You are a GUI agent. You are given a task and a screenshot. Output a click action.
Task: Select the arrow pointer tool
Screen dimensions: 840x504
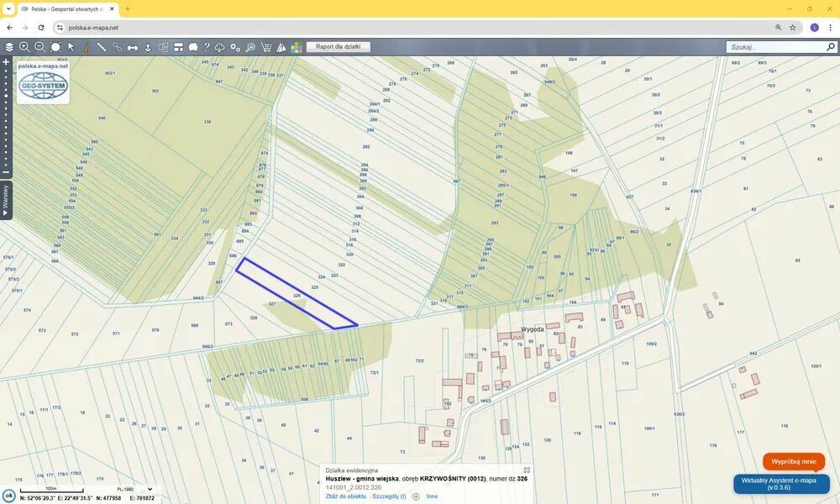point(71,47)
